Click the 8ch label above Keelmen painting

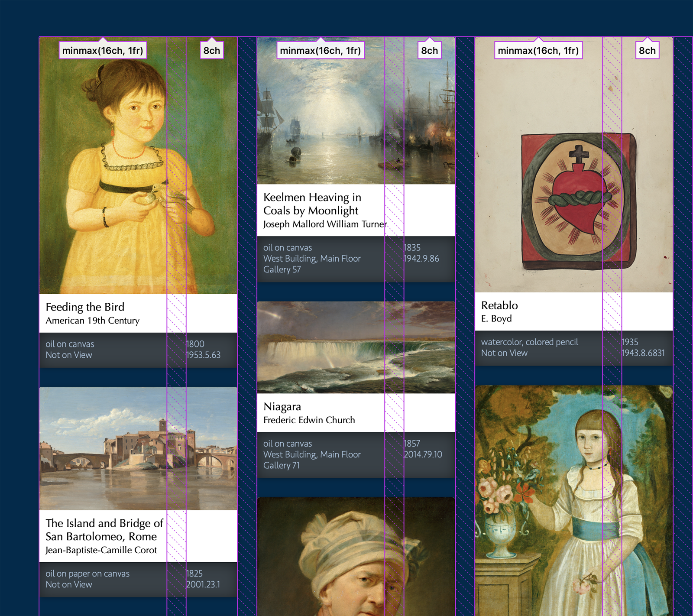click(430, 50)
